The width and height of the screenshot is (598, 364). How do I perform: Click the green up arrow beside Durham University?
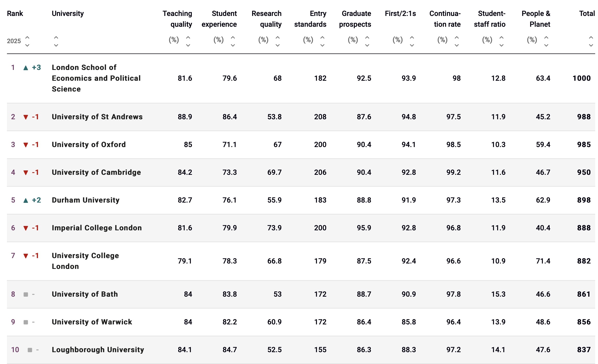pyautogui.click(x=26, y=200)
